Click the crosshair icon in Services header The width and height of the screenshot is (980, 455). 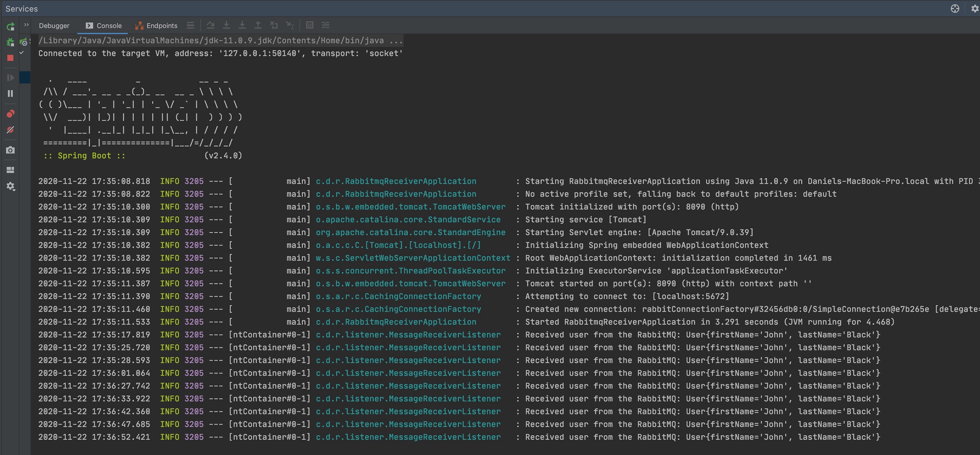click(955, 8)
